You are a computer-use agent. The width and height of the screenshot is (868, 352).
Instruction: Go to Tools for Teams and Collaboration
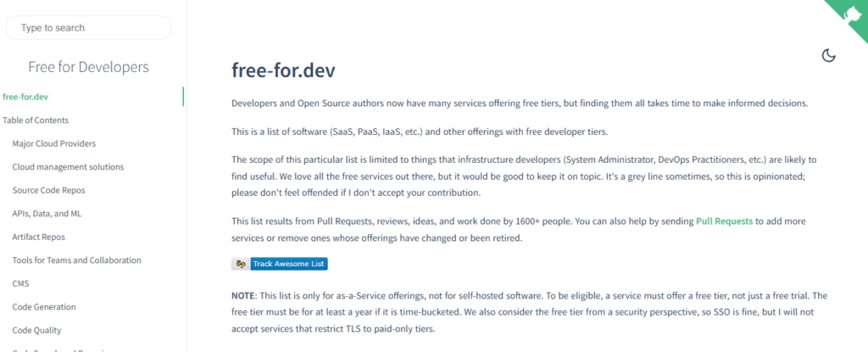click(x=76, y=260)
